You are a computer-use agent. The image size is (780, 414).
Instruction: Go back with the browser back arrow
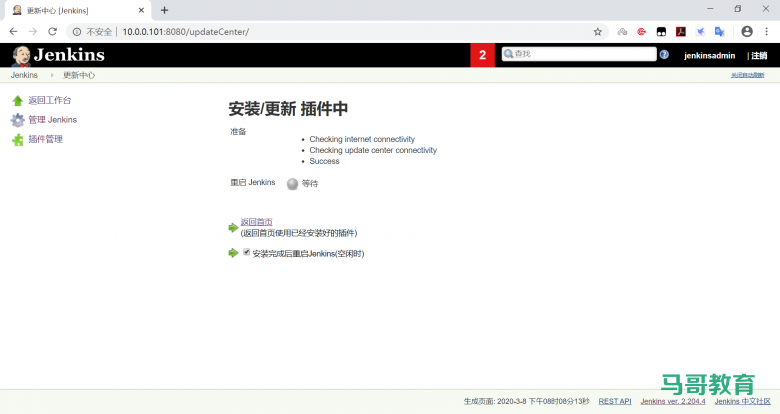13,31
